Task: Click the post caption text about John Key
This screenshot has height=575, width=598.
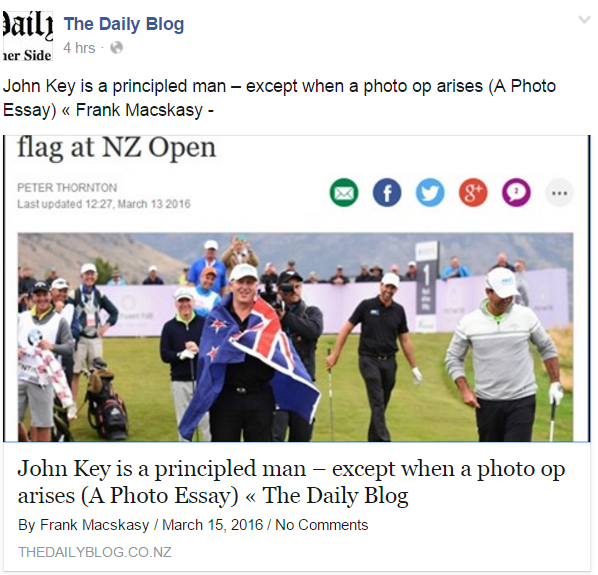Action: [279, 98]
